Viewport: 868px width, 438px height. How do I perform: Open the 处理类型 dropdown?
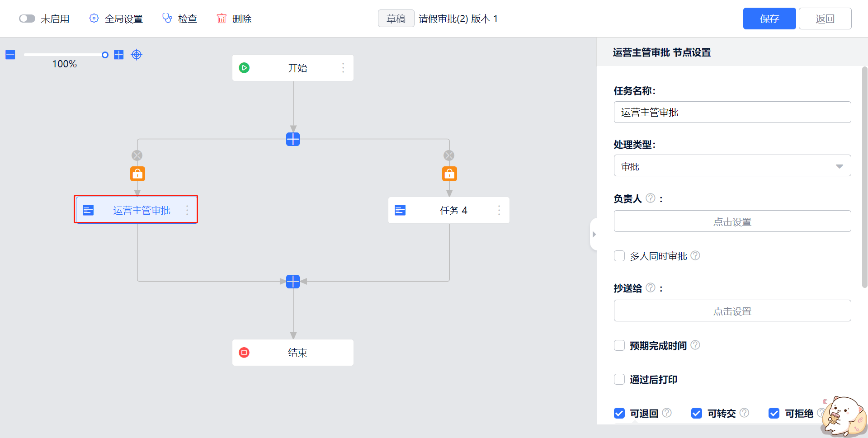pos(732,166)
